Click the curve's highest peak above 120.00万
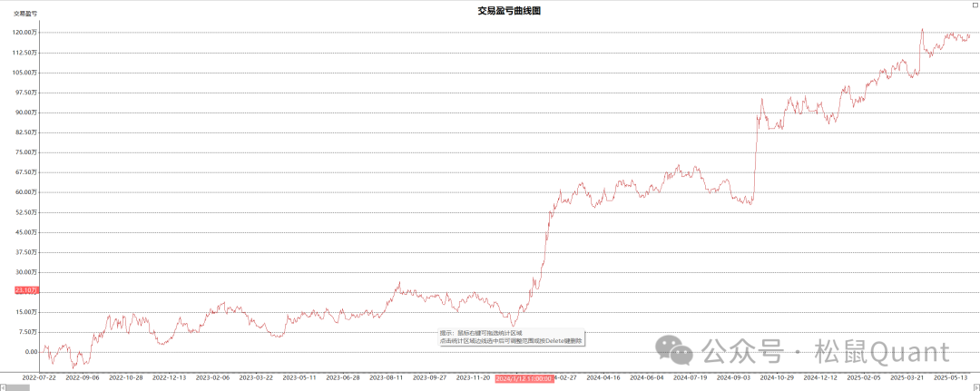Image resolution: width=980 pixels, height=391 pixels. [922, 29]
